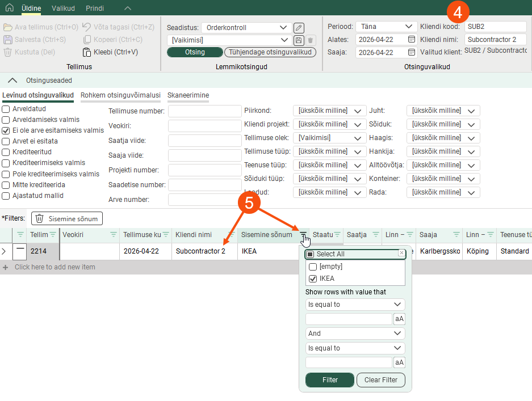This screenshot has height=401, width=532.
Task: Switch to the Valikud ribbon tab
Action: (63, 9)
